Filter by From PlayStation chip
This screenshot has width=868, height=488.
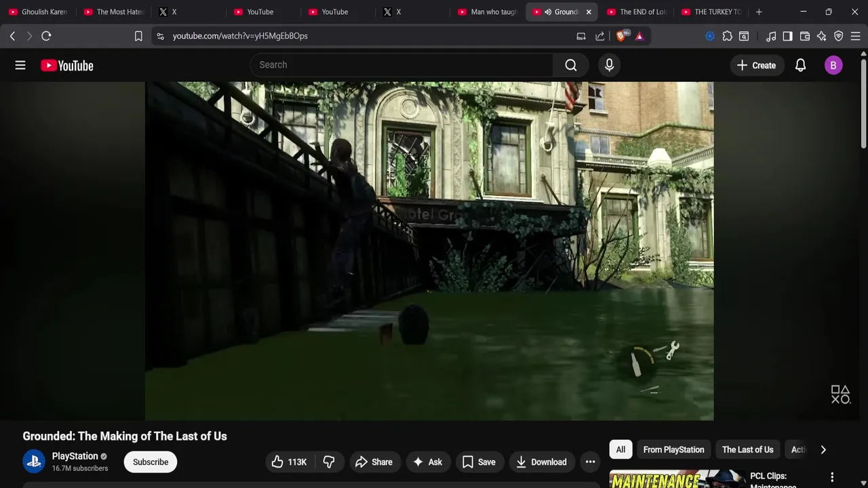click(673, 449)
